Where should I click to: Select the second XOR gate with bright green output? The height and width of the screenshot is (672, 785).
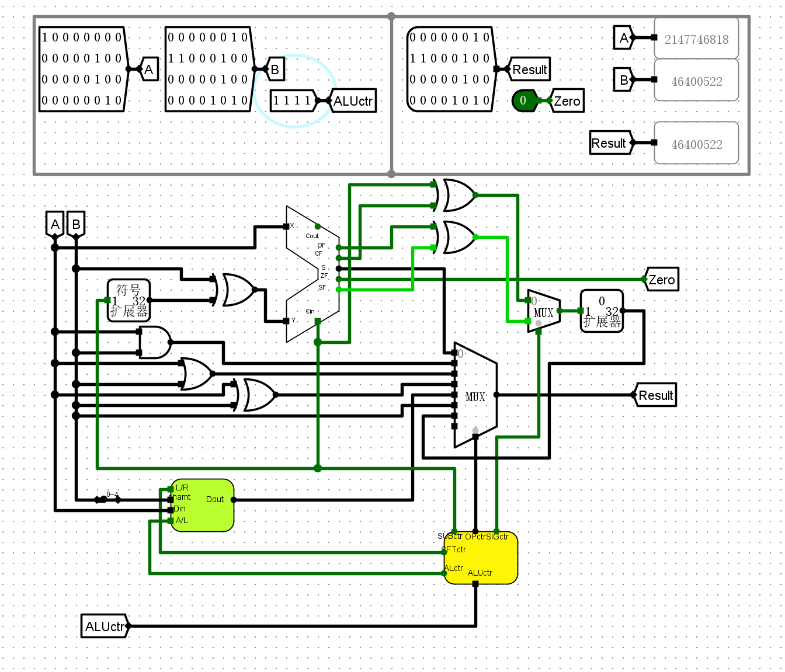pos(456,237)
